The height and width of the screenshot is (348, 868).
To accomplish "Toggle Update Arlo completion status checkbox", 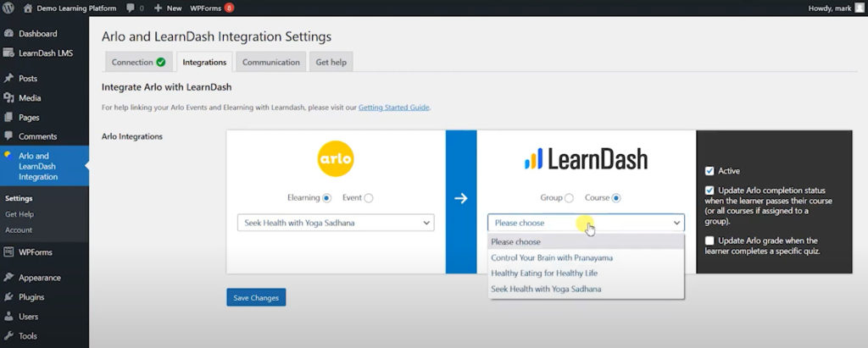I will 709,191.
